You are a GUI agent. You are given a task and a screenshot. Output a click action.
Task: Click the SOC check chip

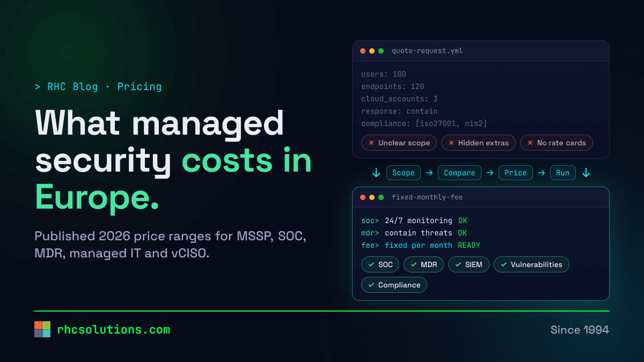[380, 264]
